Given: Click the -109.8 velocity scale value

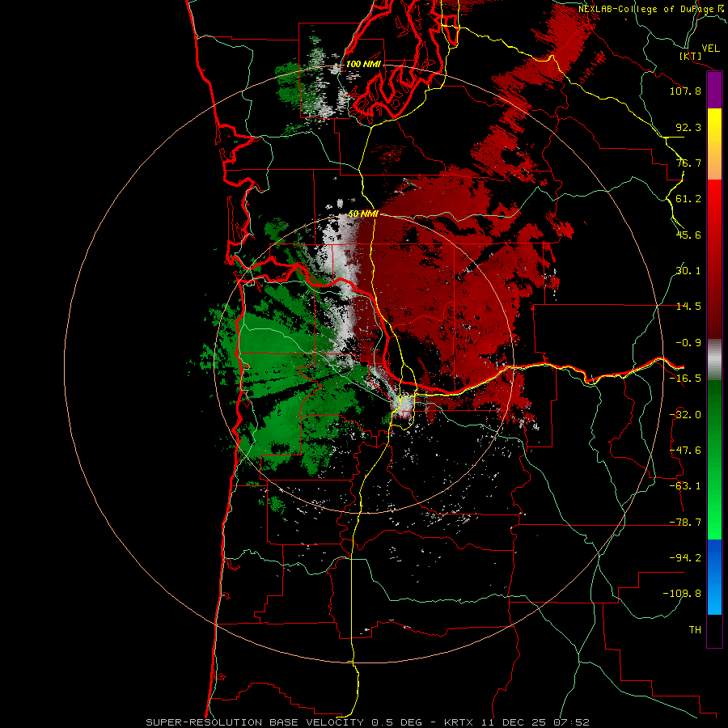Looking at the screenshot, I should point(682,594).
